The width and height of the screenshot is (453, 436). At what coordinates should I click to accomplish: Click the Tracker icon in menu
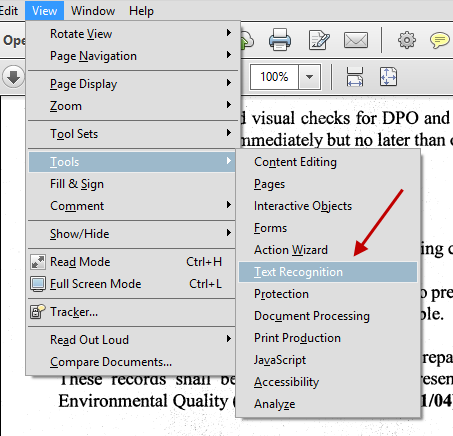coord(38,312)
